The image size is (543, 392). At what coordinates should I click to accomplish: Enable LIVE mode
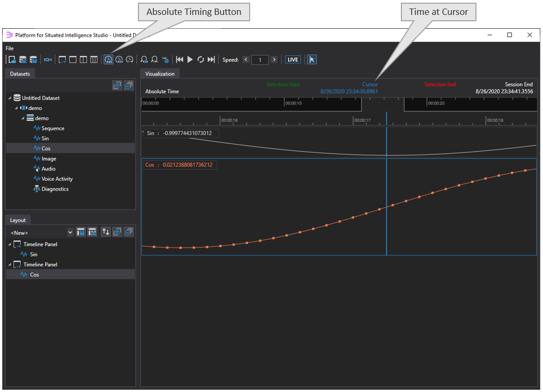coord(292,59)
